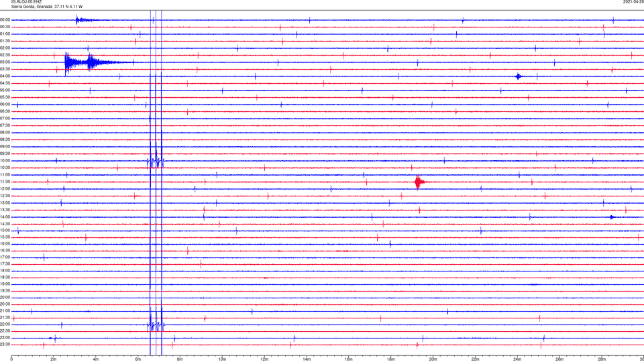Select the 14m axis tick label
Screen dimensions: 644x362
[307, 359]
